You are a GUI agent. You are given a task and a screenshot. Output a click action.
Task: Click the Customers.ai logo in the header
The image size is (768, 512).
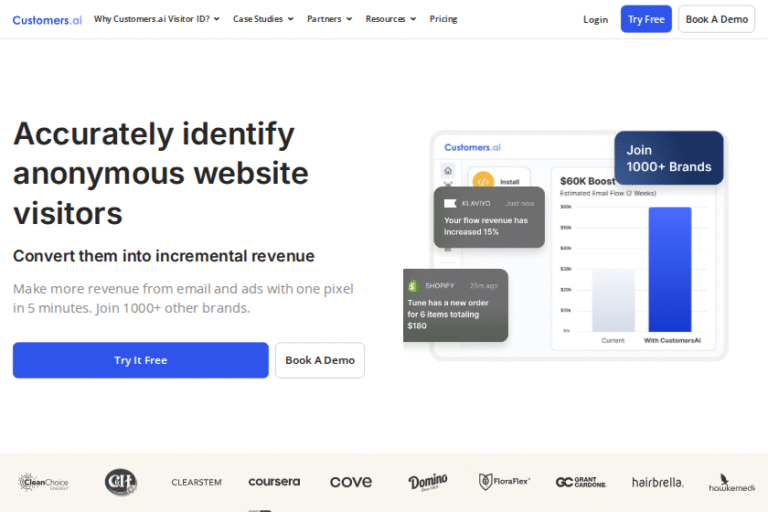tap(47, 19)
